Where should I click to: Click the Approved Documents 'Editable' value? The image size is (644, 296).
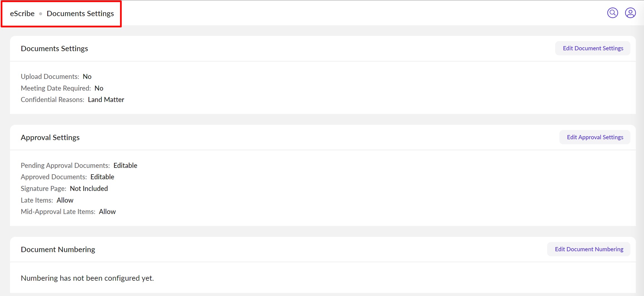[102, 177]
